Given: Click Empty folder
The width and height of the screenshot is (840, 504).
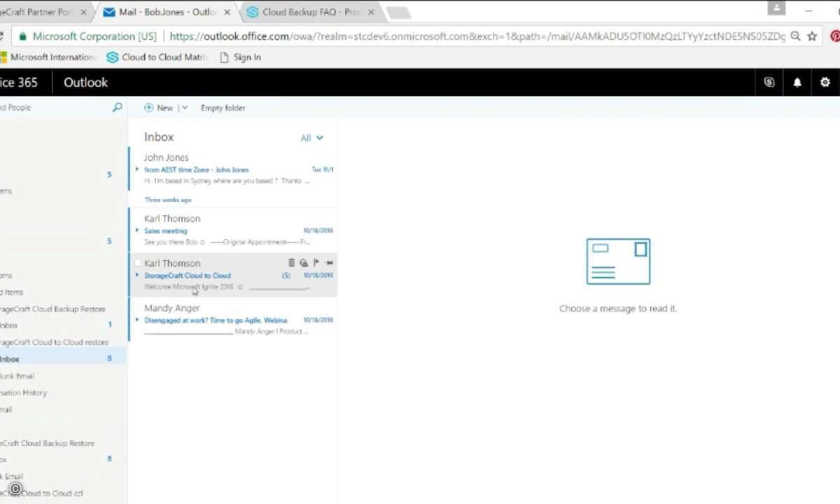Looking at the screenshot, I should (x=223, y=108).
